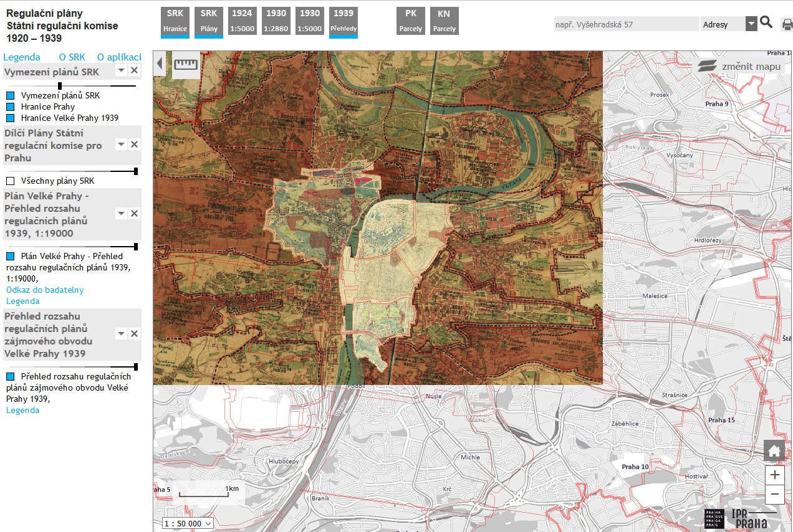Click the ruler measurement tool
Image resolution: width=793 pixels, height=532 pixels.
point(185,64)
